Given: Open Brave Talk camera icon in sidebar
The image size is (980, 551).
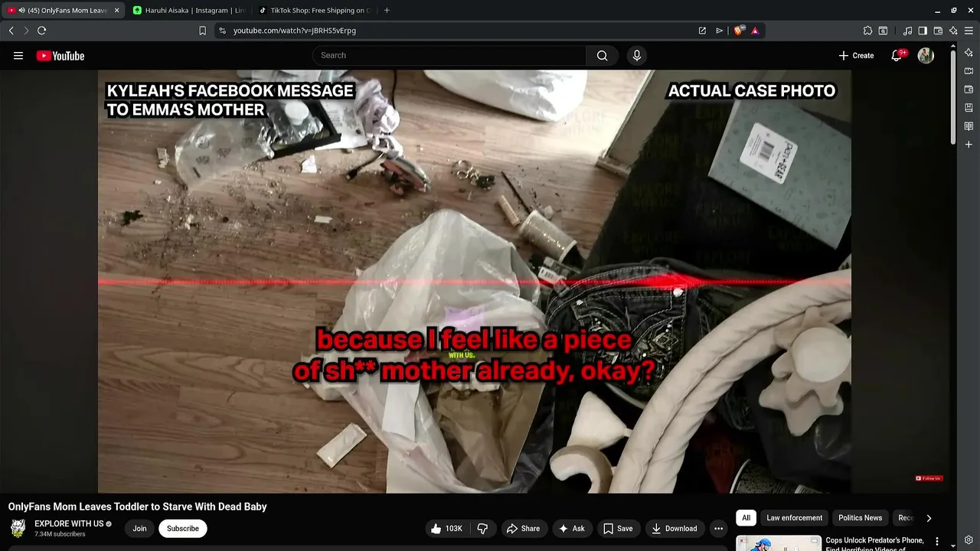Looking at the screenshot, I should (x=969, y=71).
